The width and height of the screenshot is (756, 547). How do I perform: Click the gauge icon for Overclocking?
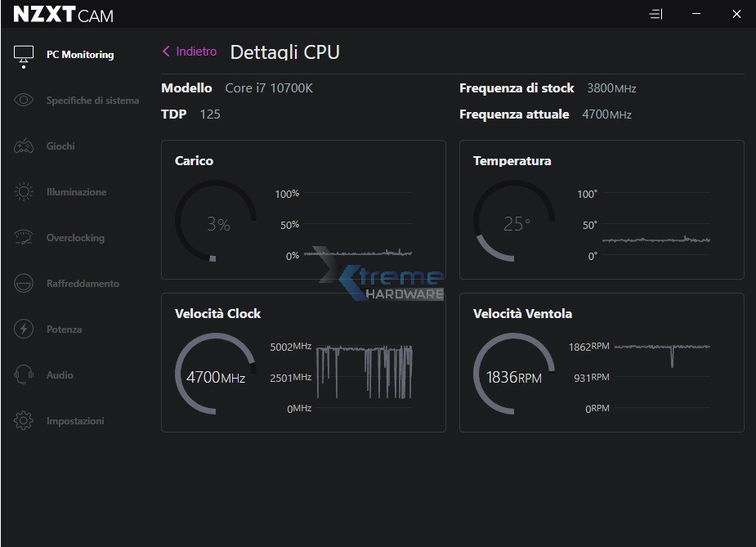pyautogui.click(x=24, y=238)
